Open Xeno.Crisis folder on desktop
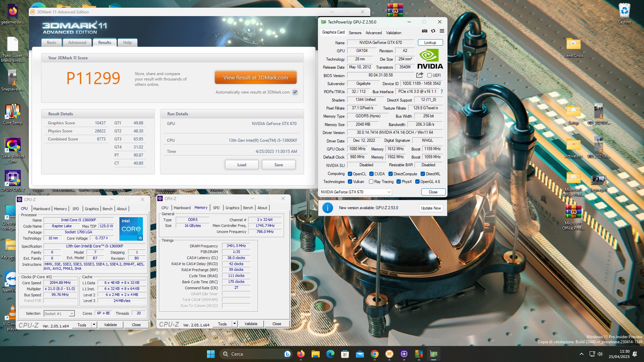The height and width of the screenshot is (362, 644). [x=573, y=47]
